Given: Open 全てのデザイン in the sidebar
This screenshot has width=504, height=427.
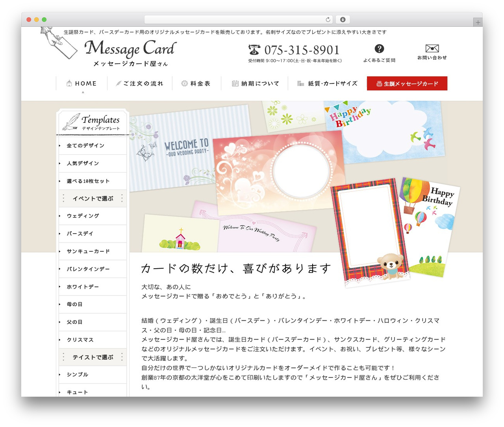Looking at the screenshot, I should [93, 146].
